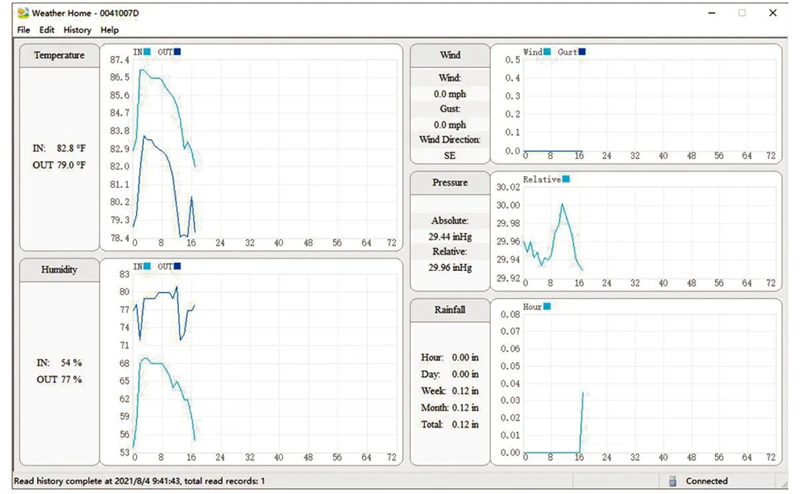Open the Help menu
800x494 pixels.
tap(109, 30)
